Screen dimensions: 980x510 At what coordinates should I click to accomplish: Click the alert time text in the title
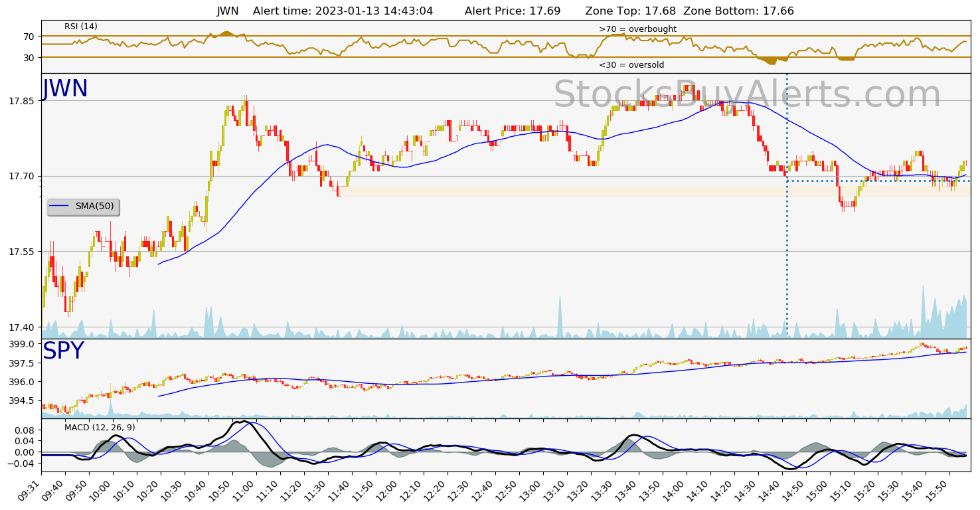[343, 11]
